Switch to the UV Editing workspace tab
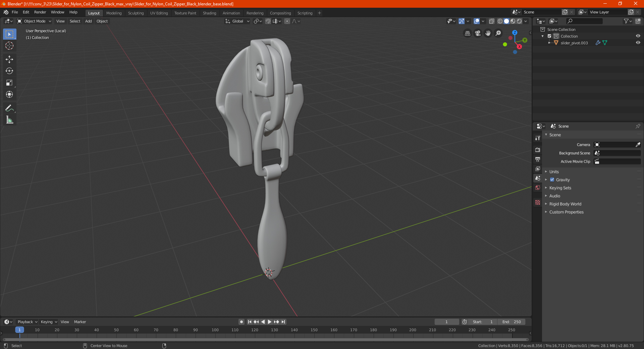The image size is (644, 349). [x=159, y=13]
